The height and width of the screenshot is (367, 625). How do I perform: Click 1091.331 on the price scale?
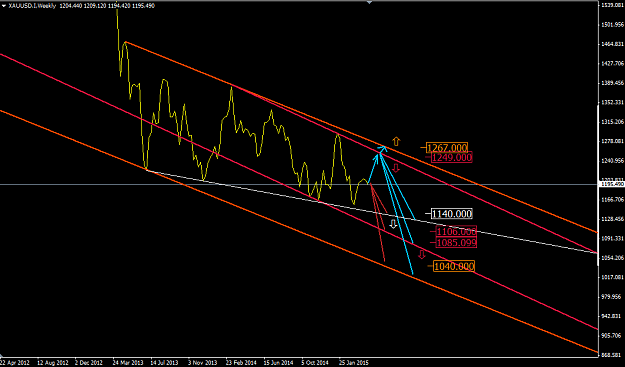coord(613,238)
